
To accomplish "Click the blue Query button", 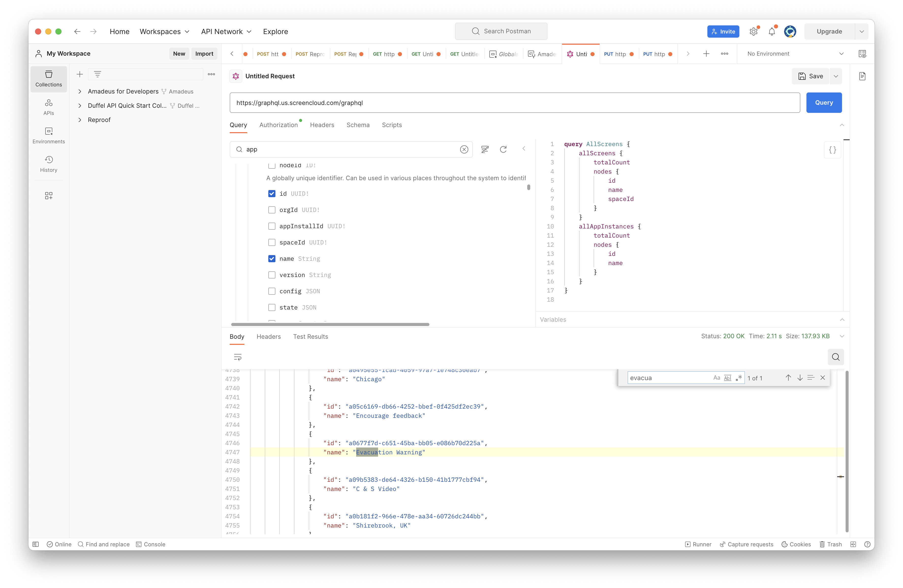I will point(824,103).
